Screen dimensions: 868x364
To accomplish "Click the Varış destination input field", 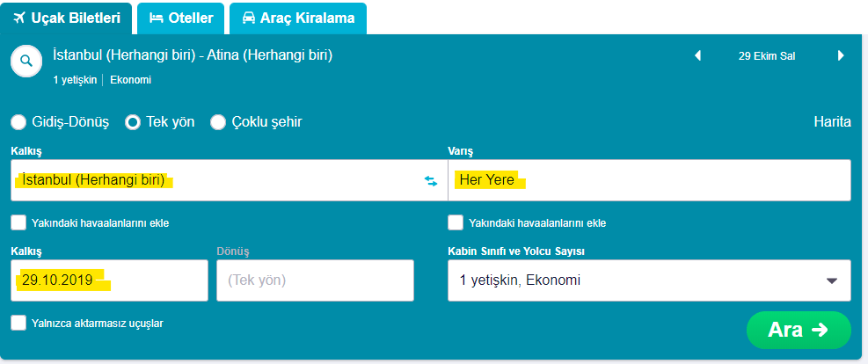I will click(649, 180).
